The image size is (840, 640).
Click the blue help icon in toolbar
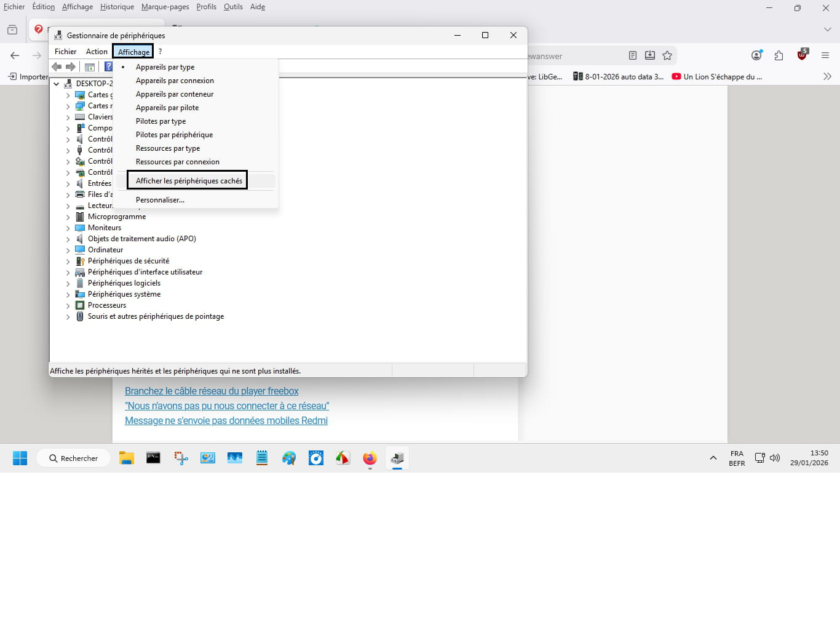pyautogui.click(x=108, y=66)
